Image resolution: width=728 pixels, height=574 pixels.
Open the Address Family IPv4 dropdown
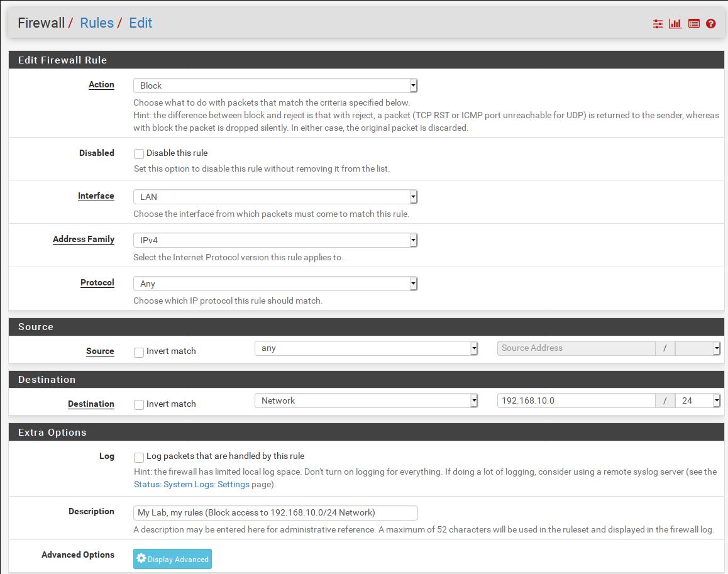[x=275, y=240]
